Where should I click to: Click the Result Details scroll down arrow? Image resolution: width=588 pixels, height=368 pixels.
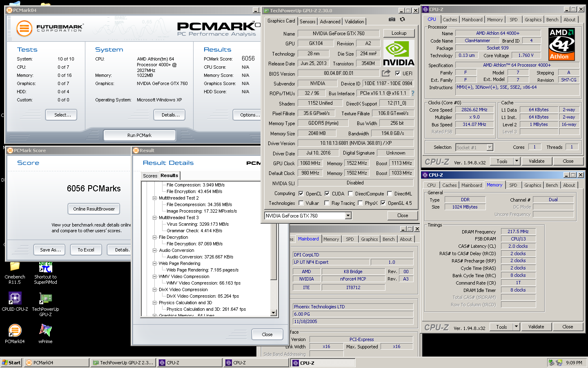pyautogui.click(x=274, y=313)
